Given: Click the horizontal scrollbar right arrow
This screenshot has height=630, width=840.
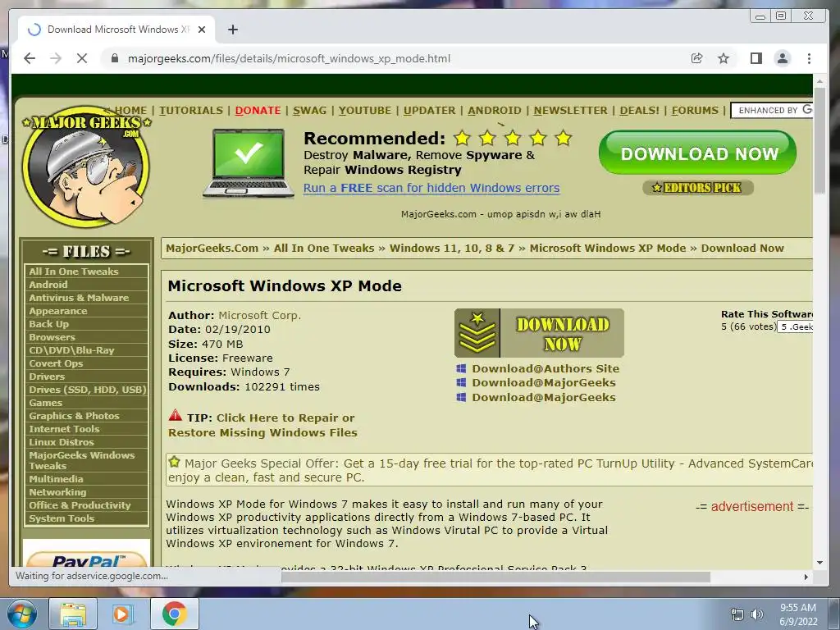Looking at the screenshot, I should point(806,577).
